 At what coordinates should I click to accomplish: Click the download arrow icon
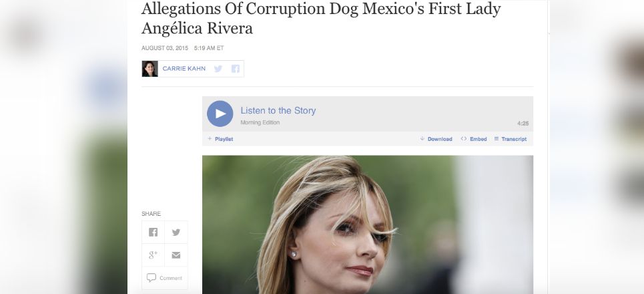(422, 138)
